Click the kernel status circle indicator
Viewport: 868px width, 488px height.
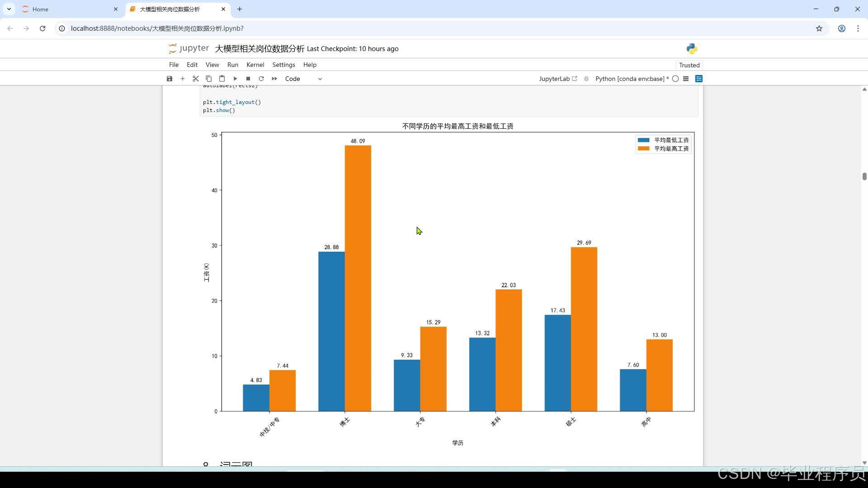[x=675, y=79]
